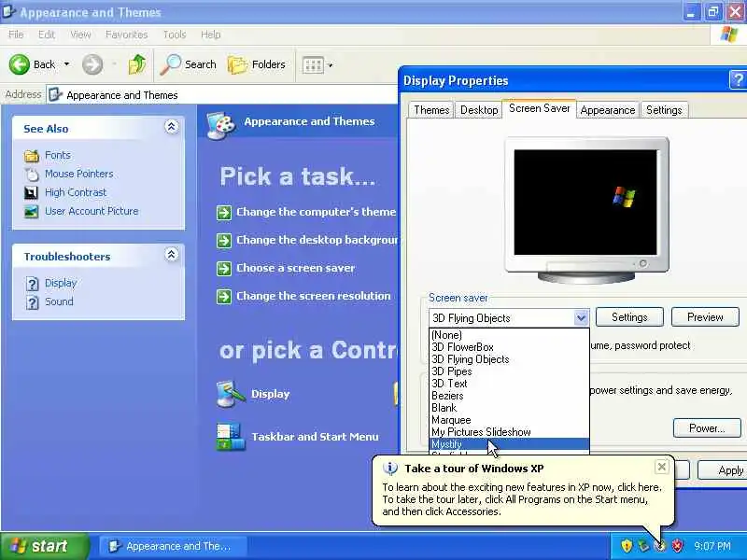The width and height of the screenshot is (747, 560).
Task: Open the High Contrast link
Action: tap(76, 192)
